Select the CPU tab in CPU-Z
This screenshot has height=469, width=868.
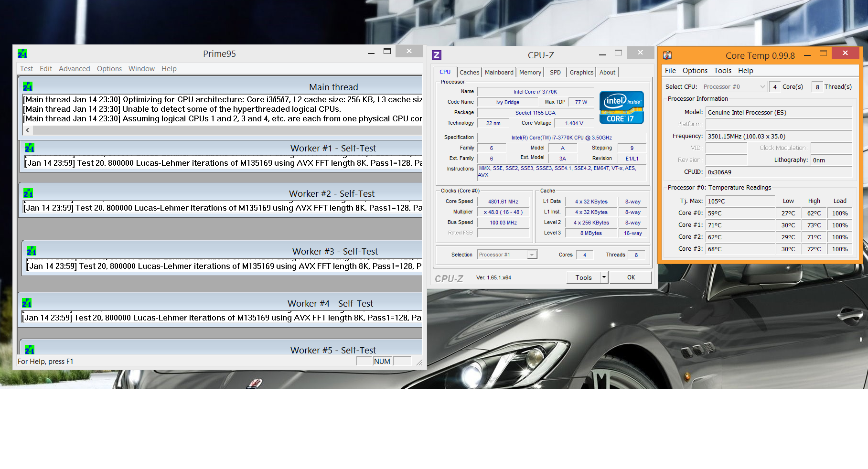coord(445,72)
